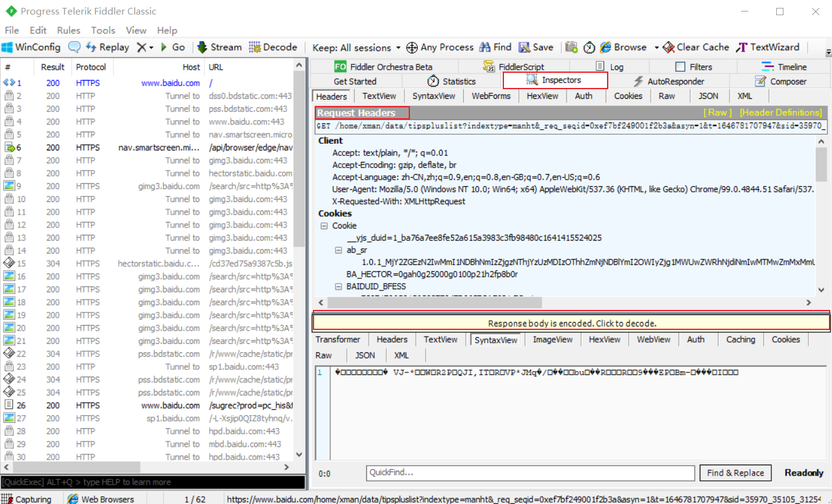Viewport: 832px width, 504px height.
Task: Click the stopwatch timer icon
Action: pyautogui.click(x=589, y=47)
